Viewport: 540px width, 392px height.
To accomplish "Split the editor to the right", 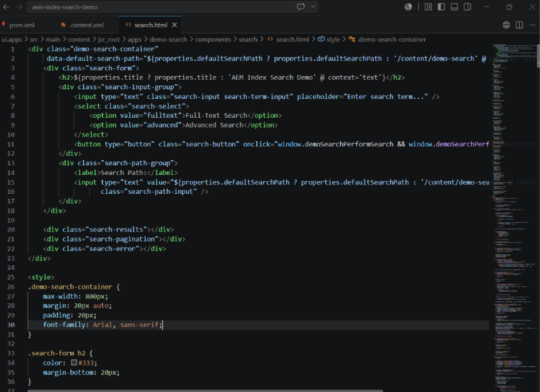I will pyautogui.click(x=519, y=25).
